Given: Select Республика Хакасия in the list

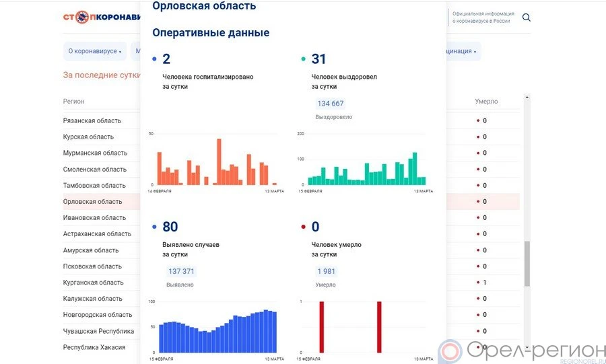Looking at the screenshot, I should coord(94,347).
